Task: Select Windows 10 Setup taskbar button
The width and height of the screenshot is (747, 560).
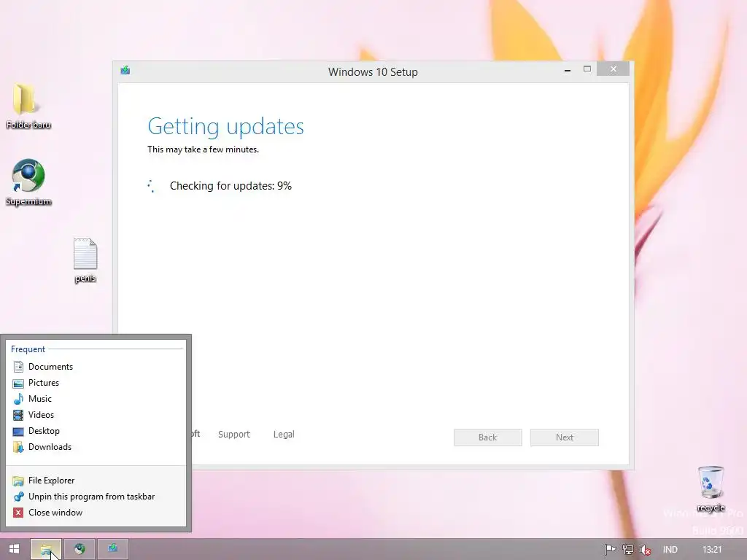Action: click(113, 549)
